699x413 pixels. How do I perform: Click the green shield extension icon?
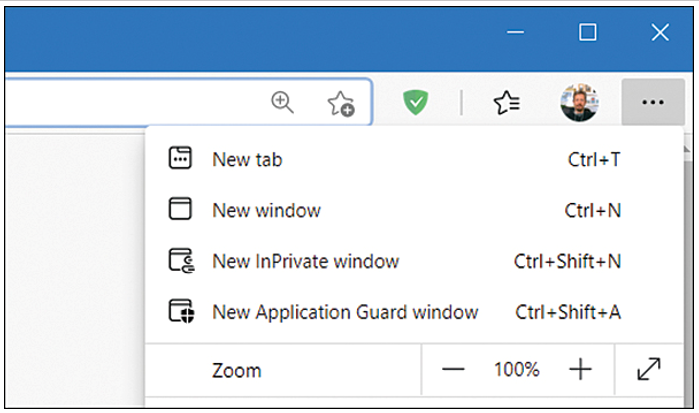click(415, 102)
